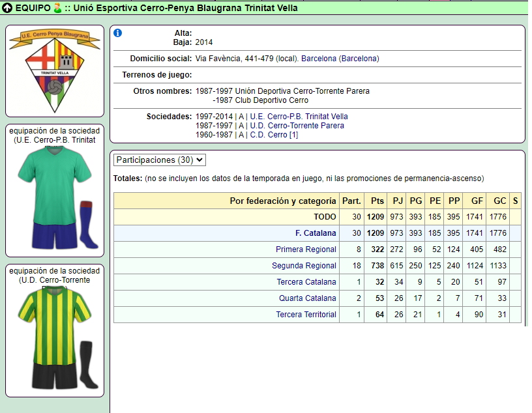Screen dimensions: 532x413
Task: Open the Barcelona province link in parentheses
Action: tap(359, 59)
